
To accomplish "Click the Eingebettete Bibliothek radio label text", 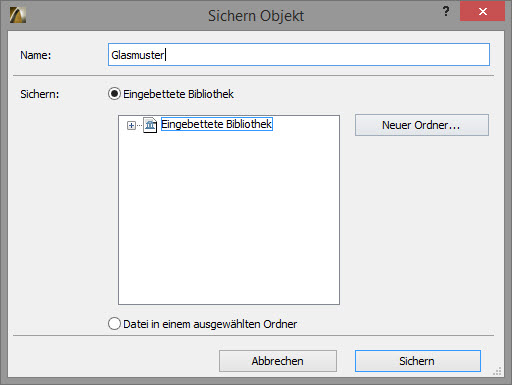I will coord(178,94).
